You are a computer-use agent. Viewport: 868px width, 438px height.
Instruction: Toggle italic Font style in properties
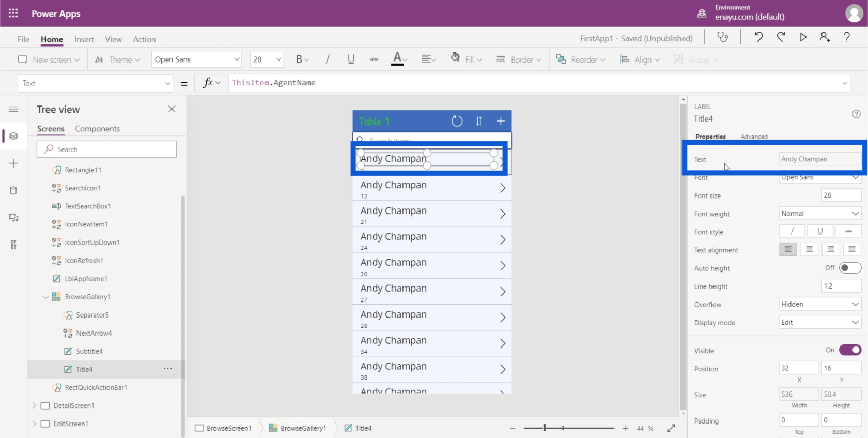[x=792, y=231]
